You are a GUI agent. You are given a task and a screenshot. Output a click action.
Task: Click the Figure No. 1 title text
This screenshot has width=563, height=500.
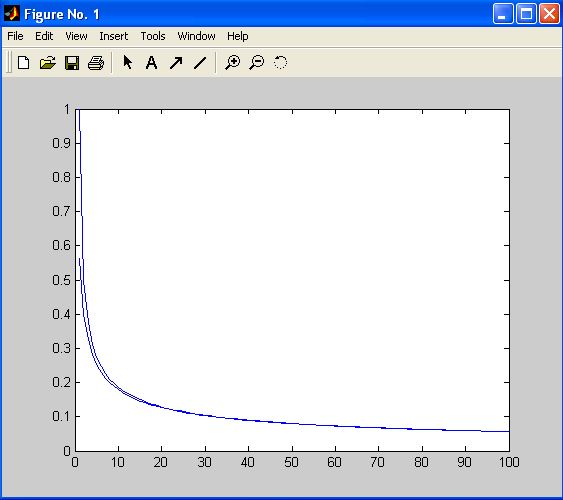coord(62,15)
